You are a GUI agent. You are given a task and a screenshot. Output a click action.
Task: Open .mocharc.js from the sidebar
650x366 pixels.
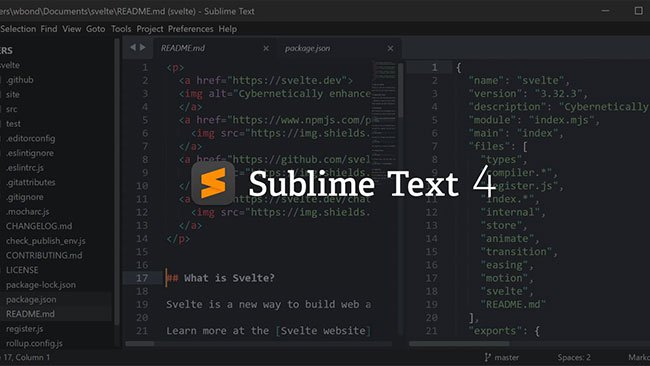(x=27, y=211)
